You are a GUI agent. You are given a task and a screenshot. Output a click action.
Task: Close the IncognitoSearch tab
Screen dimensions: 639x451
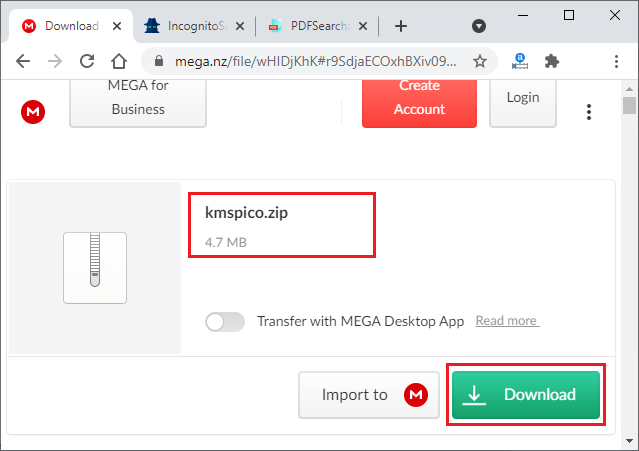[x=240, y=26]
